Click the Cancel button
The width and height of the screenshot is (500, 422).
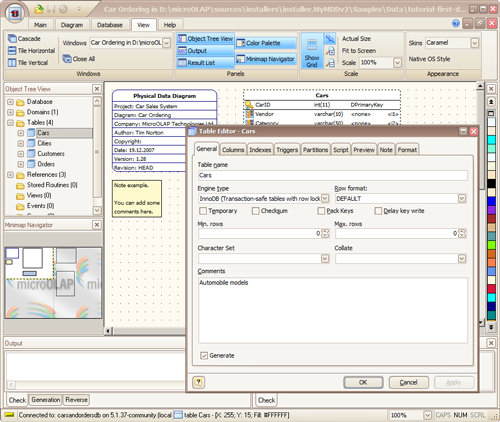click(x=409, y=382)
